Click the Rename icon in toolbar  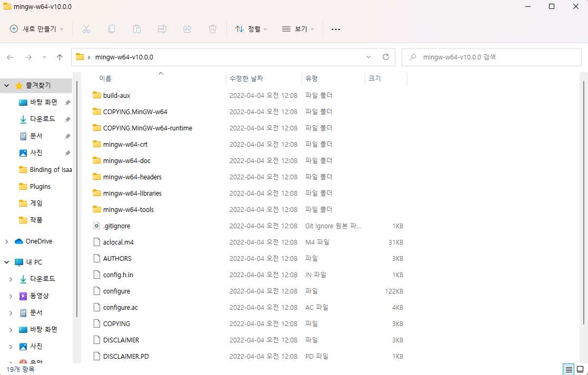pyautogui.click(x=162, y=29)
